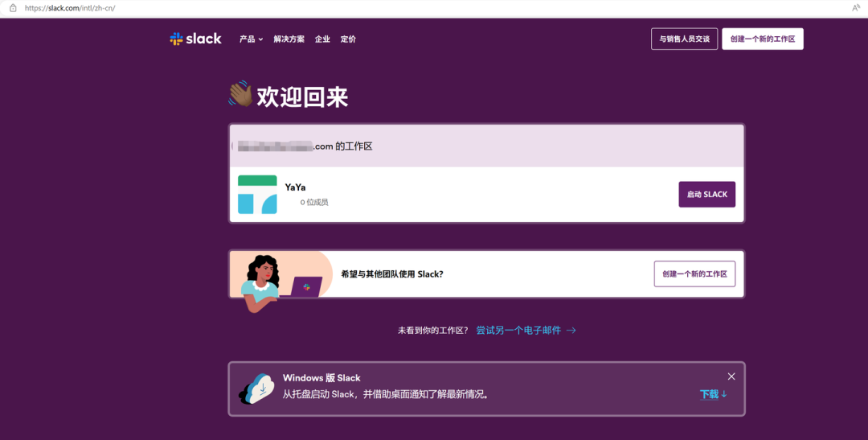Click 尝试另一个电子邮件 link

[x=526, y=331]
